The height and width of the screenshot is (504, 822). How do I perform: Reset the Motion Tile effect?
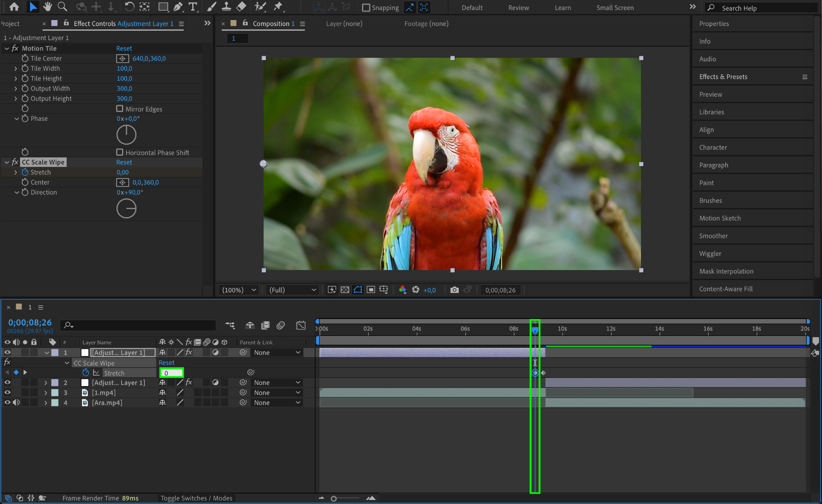[124, 48]
